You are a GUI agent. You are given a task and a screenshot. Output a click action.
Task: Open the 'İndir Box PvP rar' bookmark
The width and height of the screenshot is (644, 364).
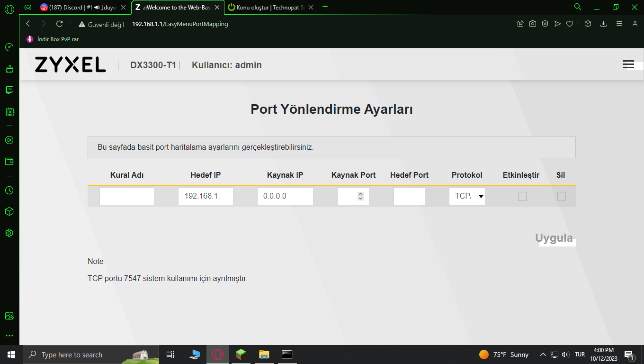pos(53,39)
